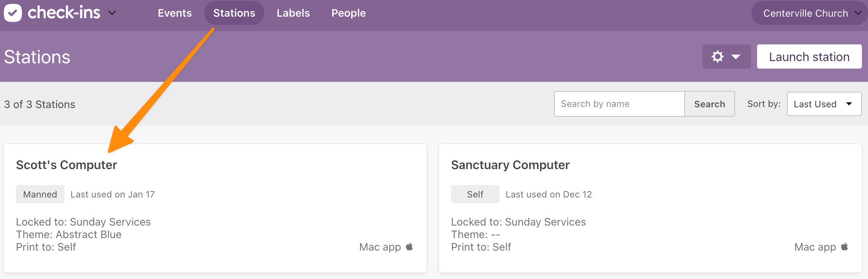Open Scott's Computer station title
The image size is (868, 279).
coord(67,165)
